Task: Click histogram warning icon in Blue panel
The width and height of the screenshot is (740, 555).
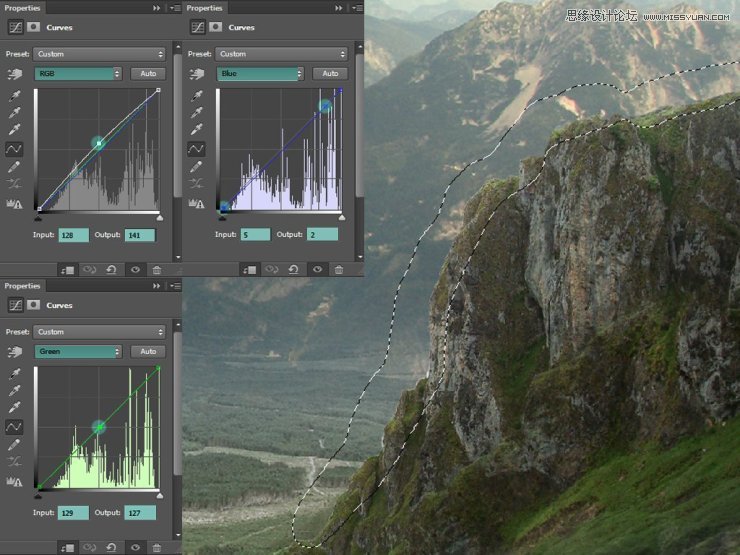Action: (x=196, y=204)
